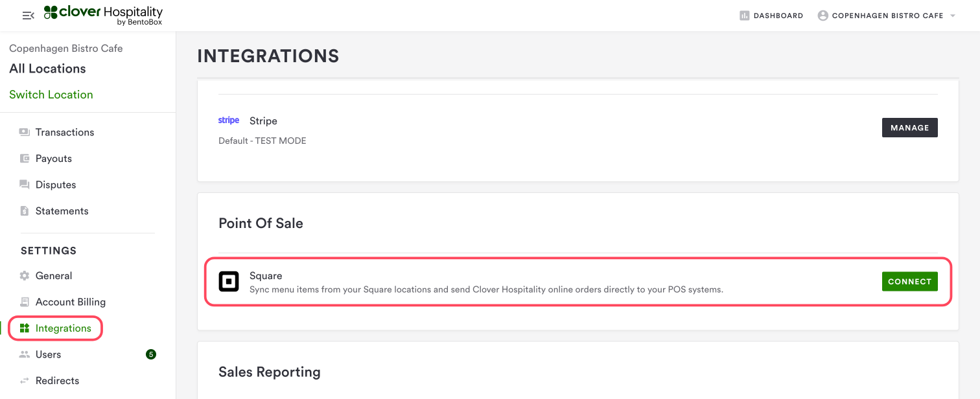Click the Square logo icon
This screenshot has height=399, width=980.
pyautogui.click(x=229, y=282)
